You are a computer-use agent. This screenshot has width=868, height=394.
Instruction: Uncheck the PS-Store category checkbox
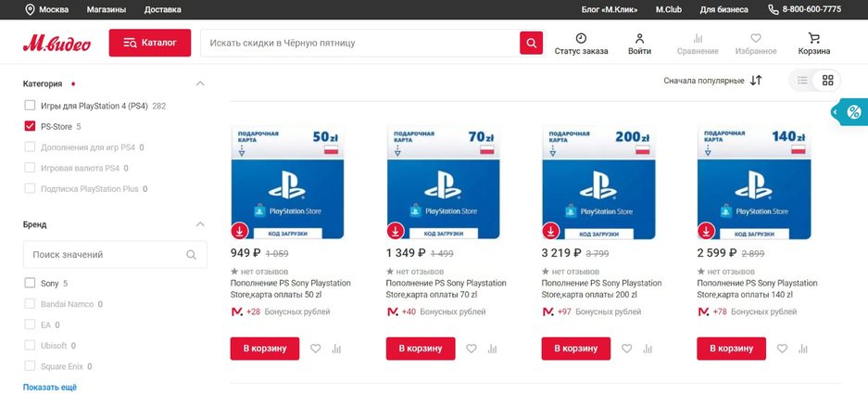coord(31,126)
